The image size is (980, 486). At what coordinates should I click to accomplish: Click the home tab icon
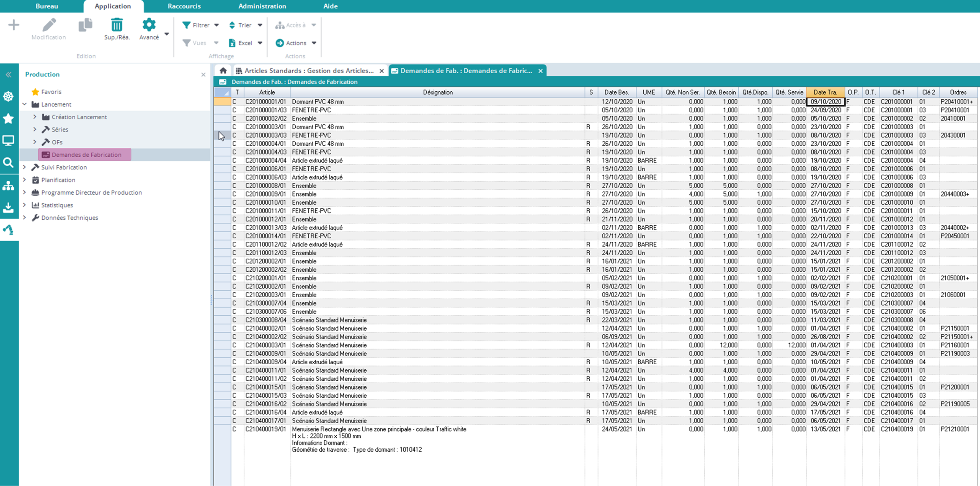pos(223,71)
